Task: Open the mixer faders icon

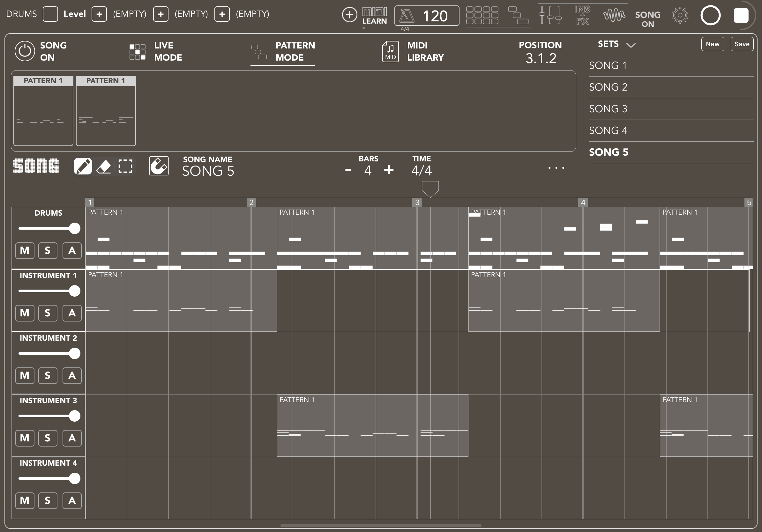Action: pos(550,15)
